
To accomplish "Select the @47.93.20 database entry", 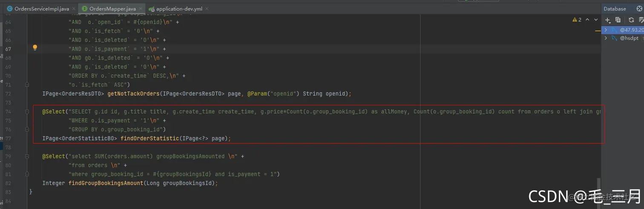I will 632,30.
